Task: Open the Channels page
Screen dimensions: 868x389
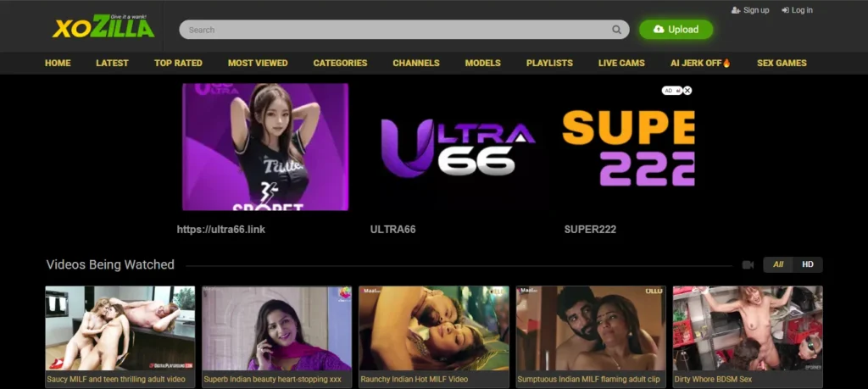Action: 416,63
